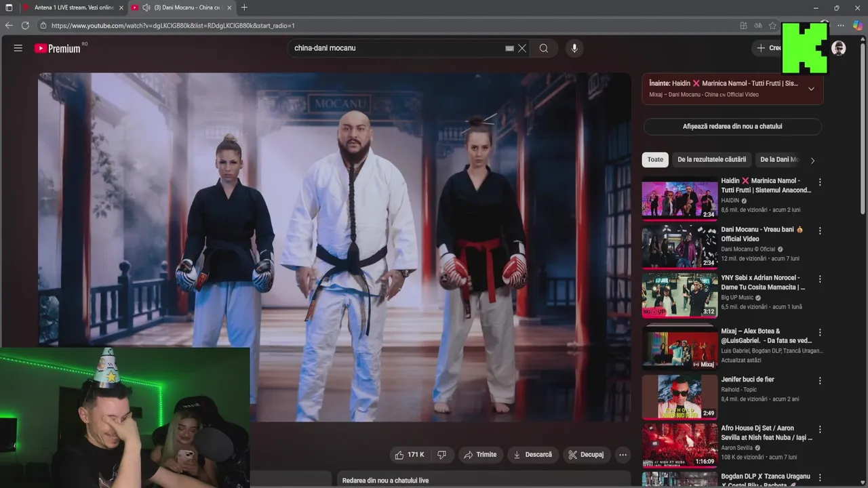The height and width of the screenshot is (488, 868).
Task: Create a clip with Decupaj
Action: coord(586,455)
